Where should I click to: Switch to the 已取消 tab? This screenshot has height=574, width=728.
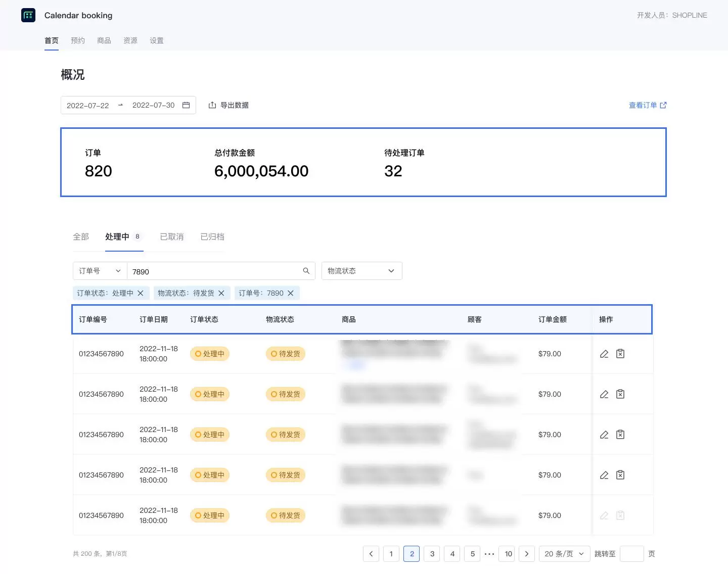click(171, 236)
